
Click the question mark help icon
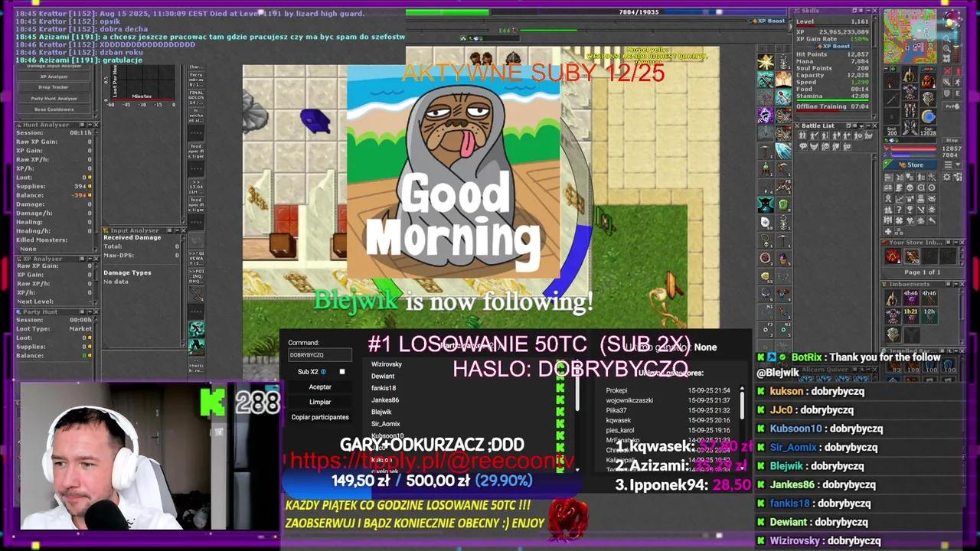click(x=899, y=209)
